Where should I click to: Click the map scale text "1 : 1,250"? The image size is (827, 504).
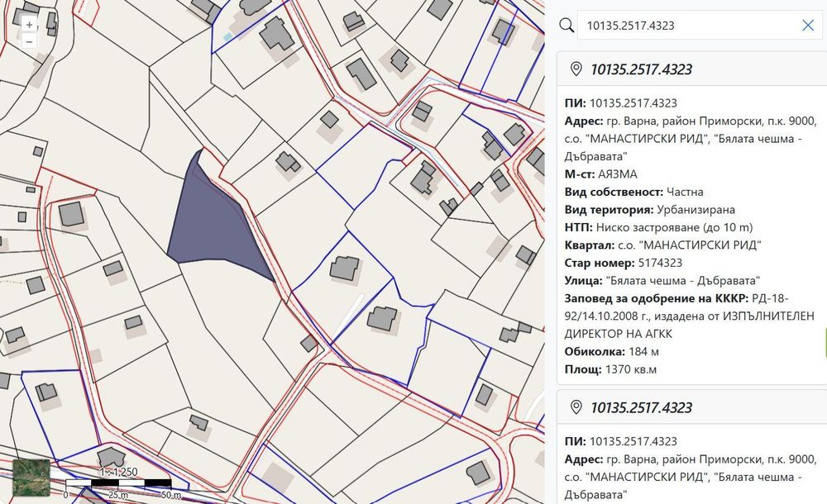click(118, 472)
